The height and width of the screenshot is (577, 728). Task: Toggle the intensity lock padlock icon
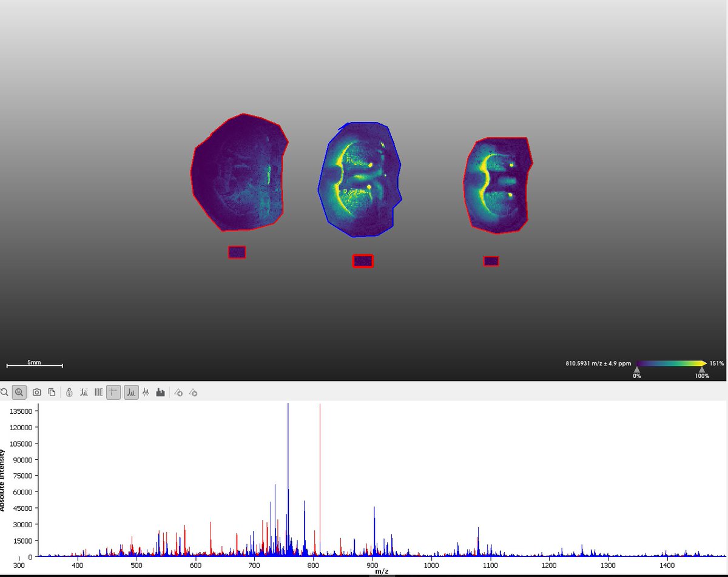pos(69,393)
